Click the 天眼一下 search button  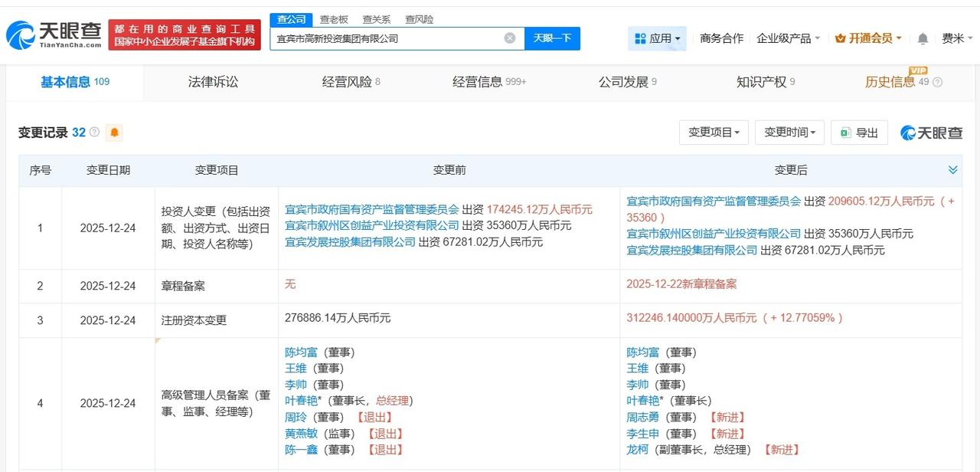551,38
